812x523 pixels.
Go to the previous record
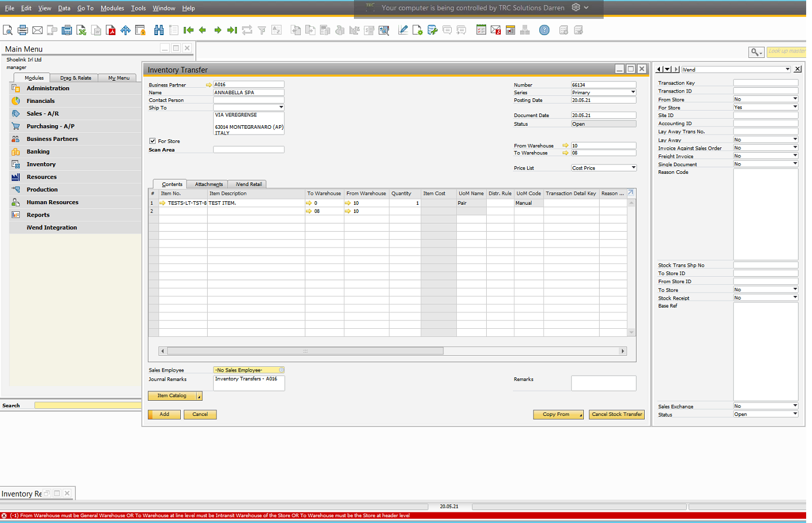click(x=203, y=30)
